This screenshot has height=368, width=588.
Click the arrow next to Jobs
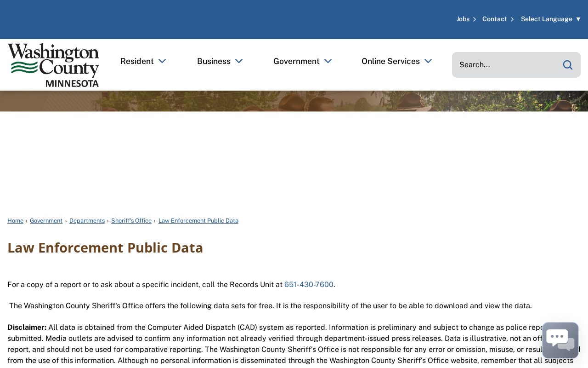coord(475,19)
